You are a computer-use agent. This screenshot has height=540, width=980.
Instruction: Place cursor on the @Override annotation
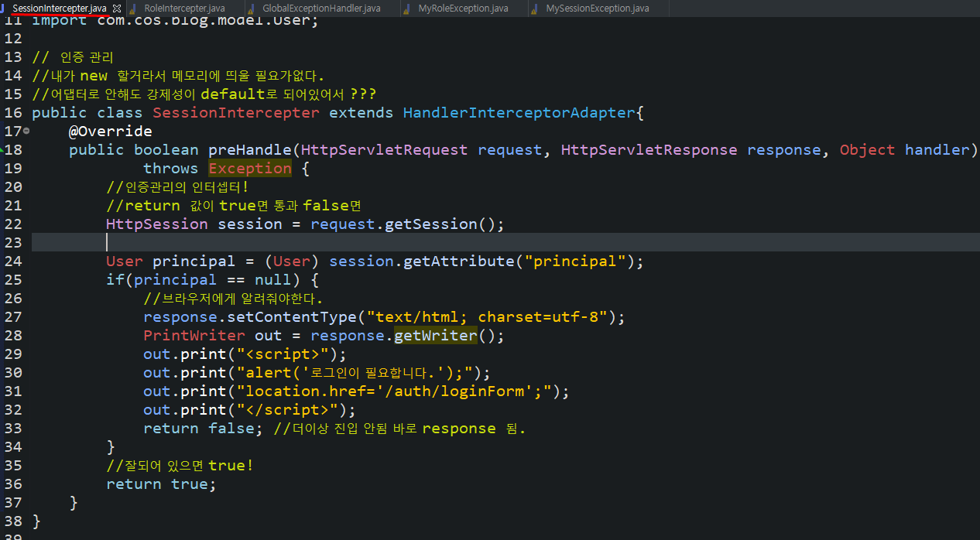pyautogui.click(x=111, y=131)
